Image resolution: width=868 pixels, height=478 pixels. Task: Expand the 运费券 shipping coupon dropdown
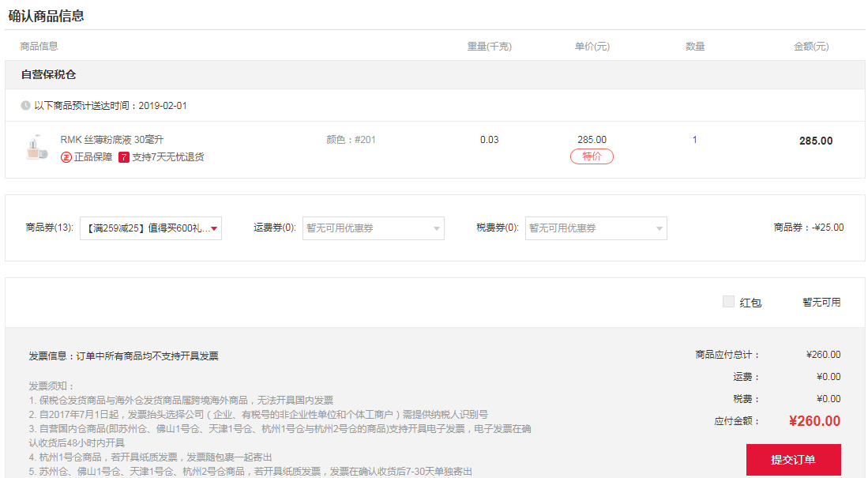point(373,228)
